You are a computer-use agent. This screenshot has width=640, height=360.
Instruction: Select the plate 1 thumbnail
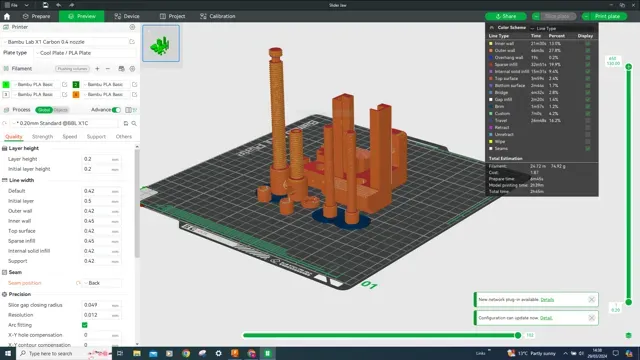click(x=161, y=43)
